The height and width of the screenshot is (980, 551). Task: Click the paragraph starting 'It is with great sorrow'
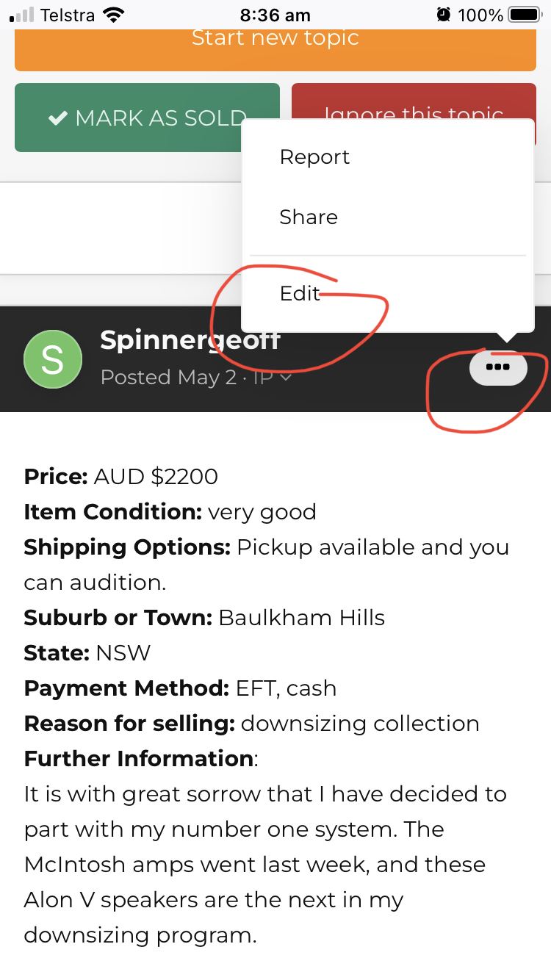tap(264, 865)
